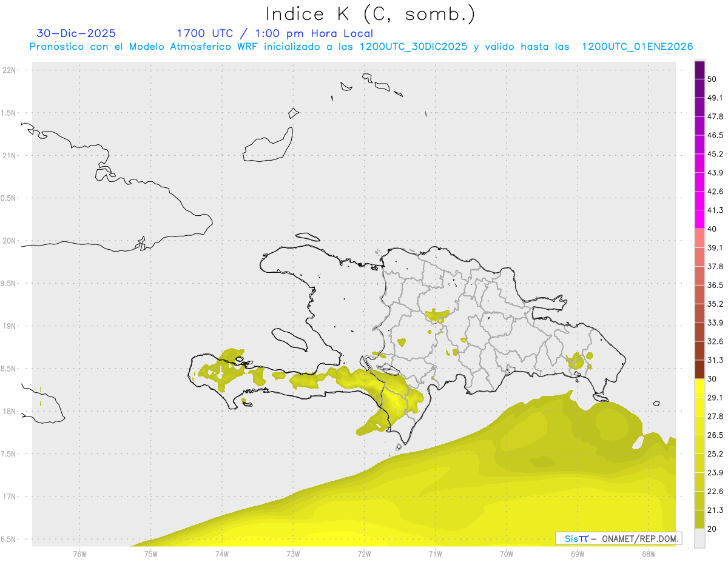728x562 pixels.
Task: Click the colorbar value "50"
Action: [712, 79]
